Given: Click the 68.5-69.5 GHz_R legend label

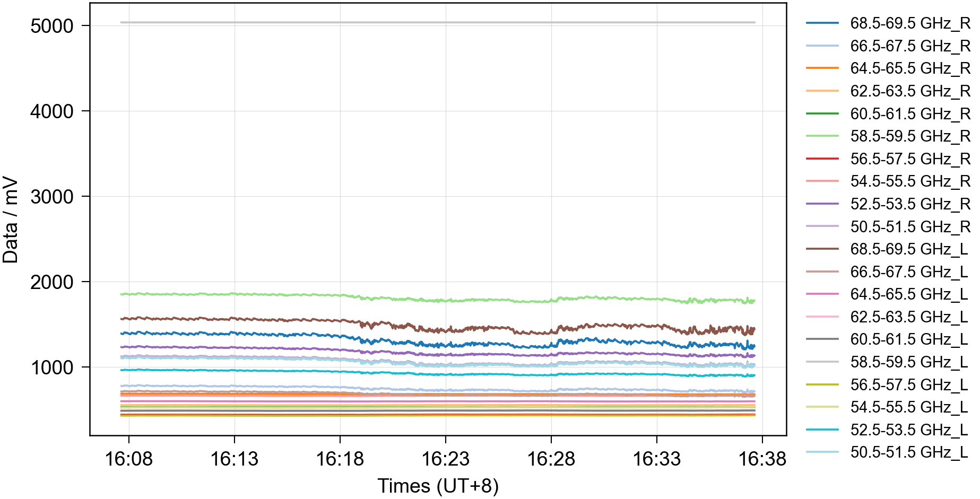Looking at the screenshot, I should coord(909,23).
